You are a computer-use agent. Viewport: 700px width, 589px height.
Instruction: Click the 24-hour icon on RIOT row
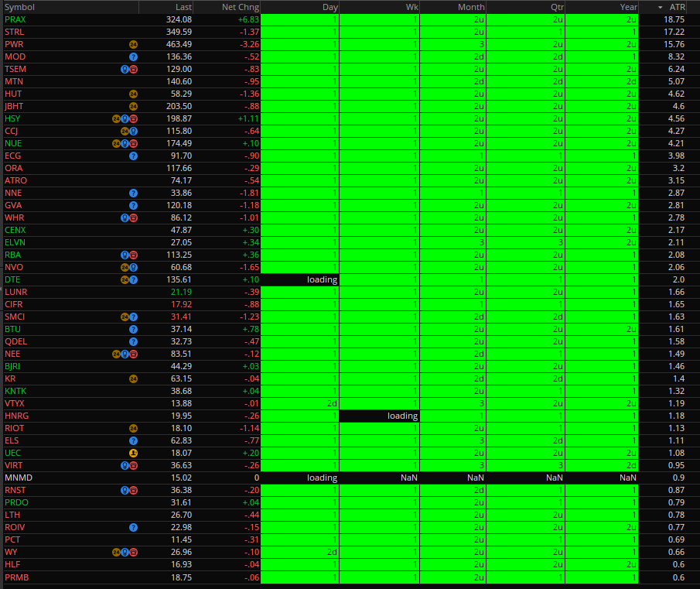(x=133, y=429)
